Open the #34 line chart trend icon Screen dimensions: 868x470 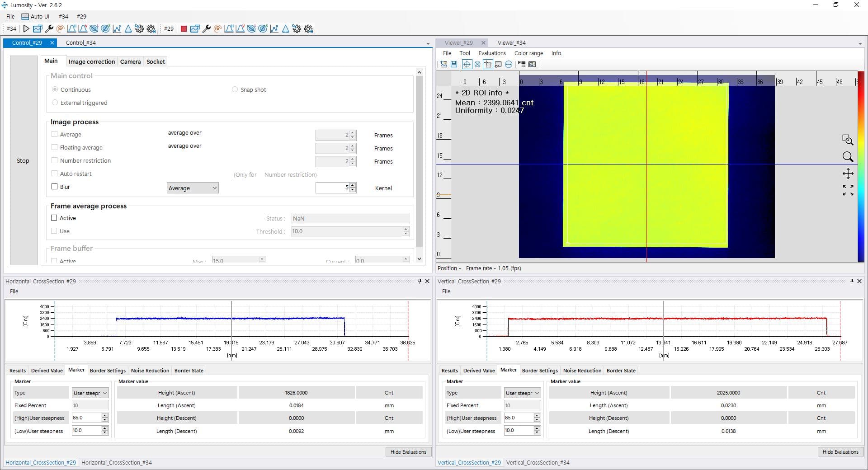(x=117, y=28)
